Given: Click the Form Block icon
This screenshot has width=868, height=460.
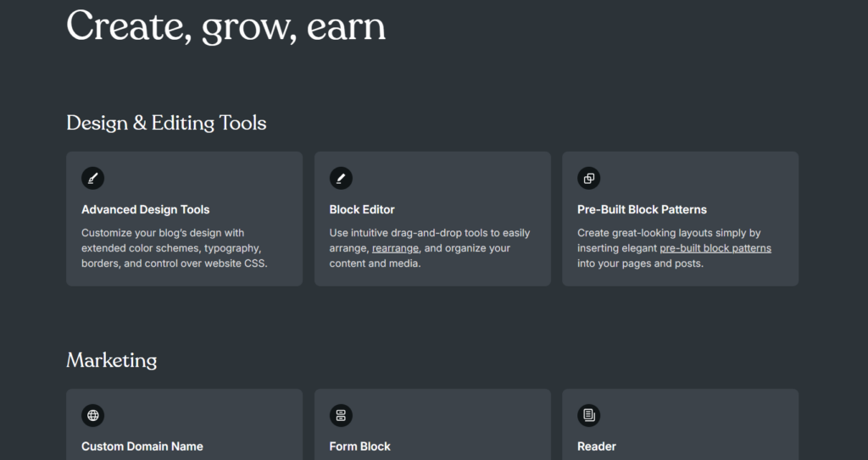Looking at the screenshot, I should [341, 415].
